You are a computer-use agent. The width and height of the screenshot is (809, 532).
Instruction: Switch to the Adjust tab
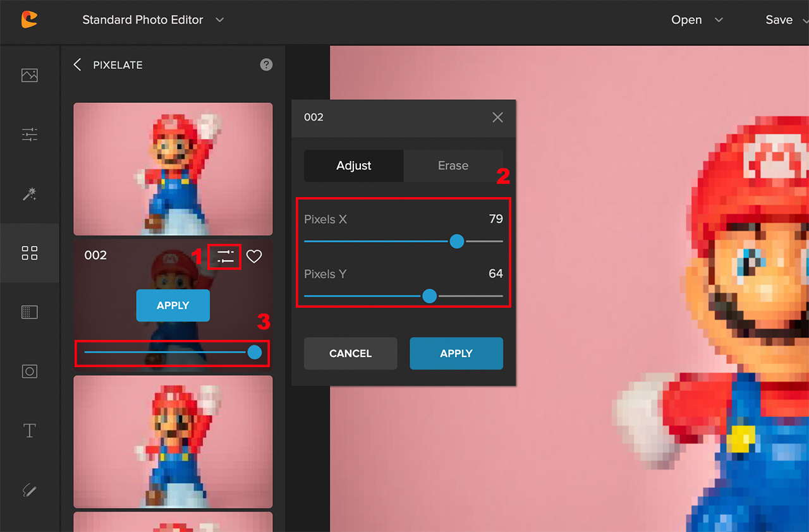353,166
